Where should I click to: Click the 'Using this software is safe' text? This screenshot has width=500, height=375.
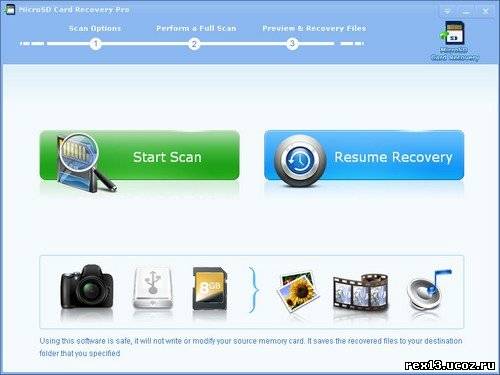pyautogui.click(x=251, y=347)
